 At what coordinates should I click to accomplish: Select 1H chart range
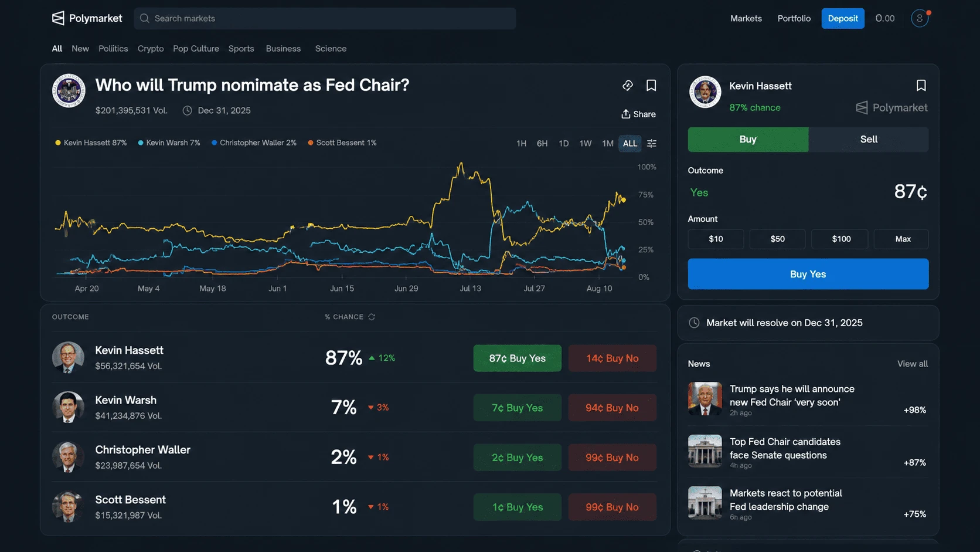click(x=521, y=143)
